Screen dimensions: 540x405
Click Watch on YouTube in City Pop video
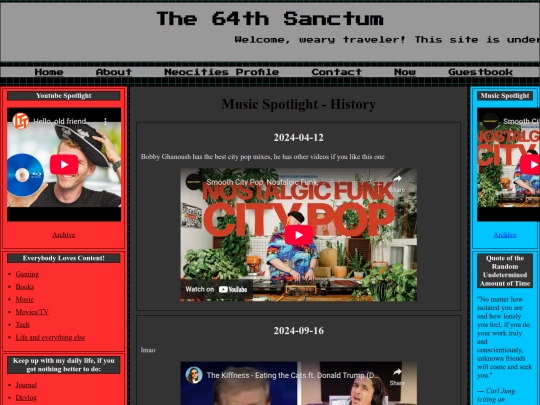coord(216,289)
